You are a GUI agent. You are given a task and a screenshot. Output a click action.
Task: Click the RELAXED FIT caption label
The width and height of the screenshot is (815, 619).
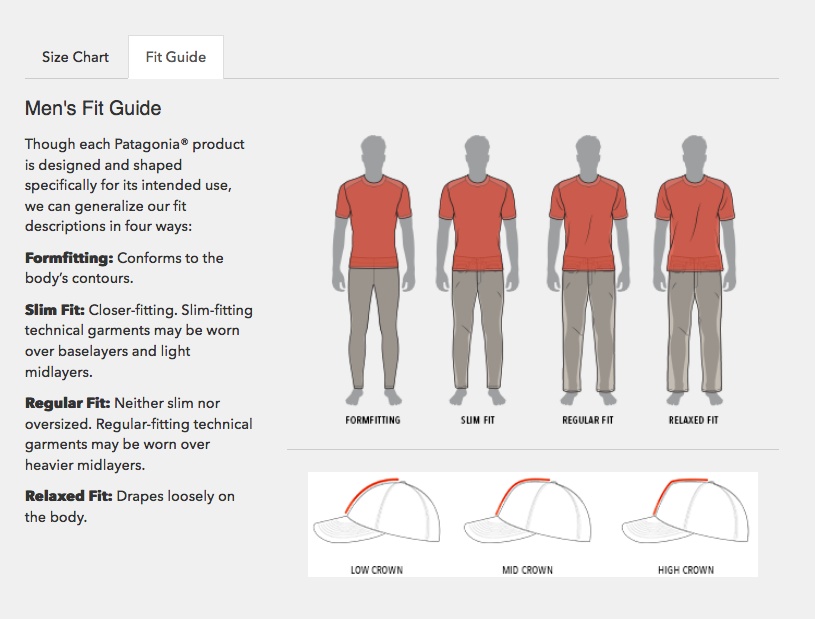[x=693, y=421]
